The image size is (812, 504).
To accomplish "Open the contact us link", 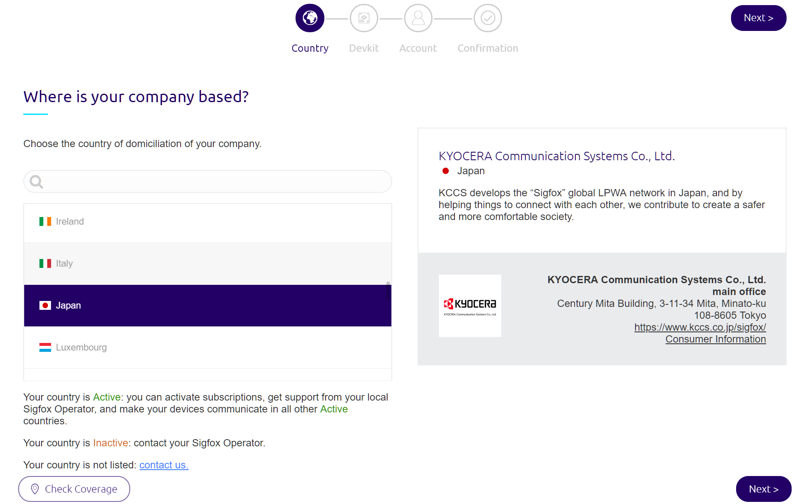I will (x=164, y=465).
